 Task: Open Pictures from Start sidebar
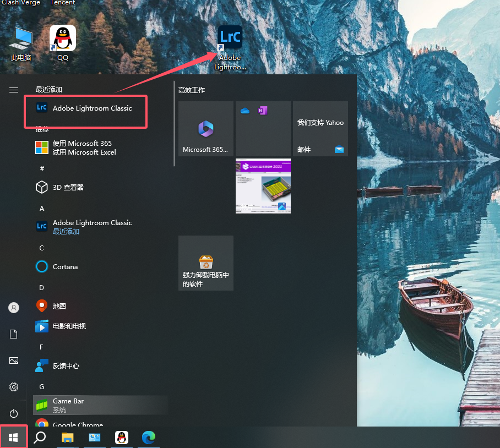(14, 360)
